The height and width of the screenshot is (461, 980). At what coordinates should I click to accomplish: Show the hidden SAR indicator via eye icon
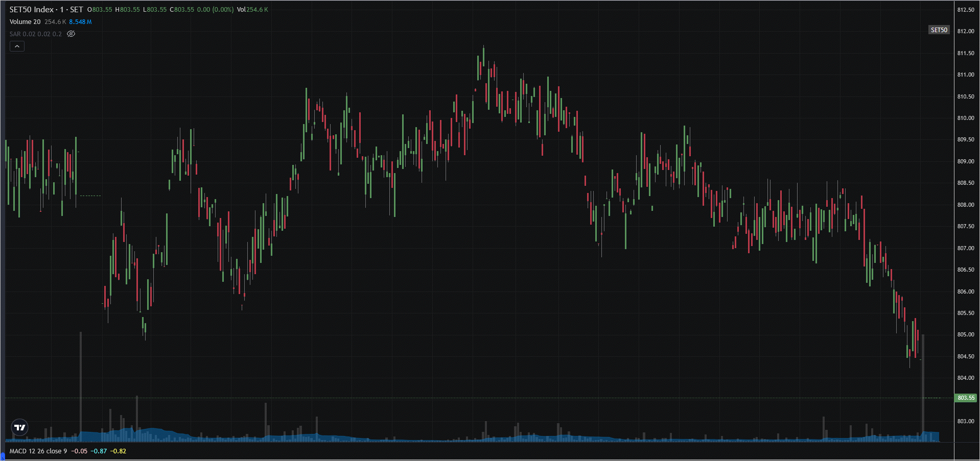(71, 34)
